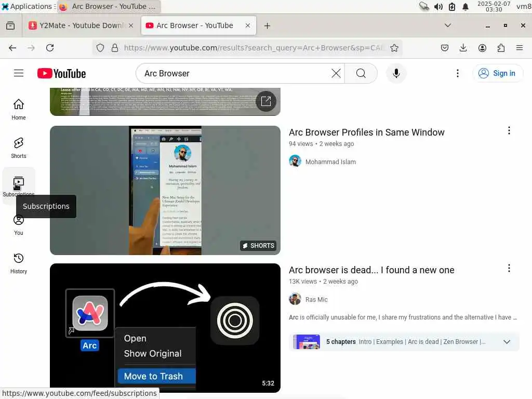The image size is (532, 399).
Task: Clear the search box with the X icon
Action: pos(336,73)
